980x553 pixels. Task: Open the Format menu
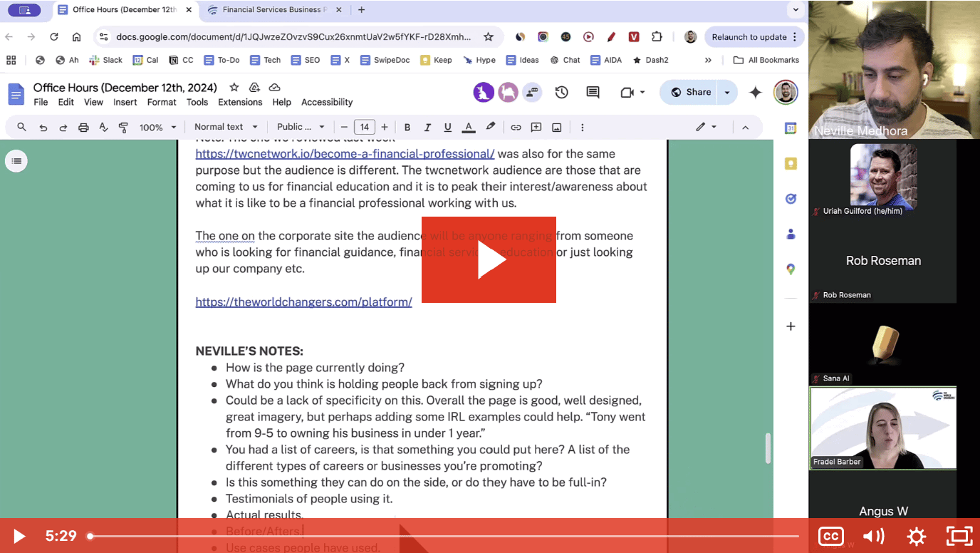pyautogui.click(x=162, y=102)
